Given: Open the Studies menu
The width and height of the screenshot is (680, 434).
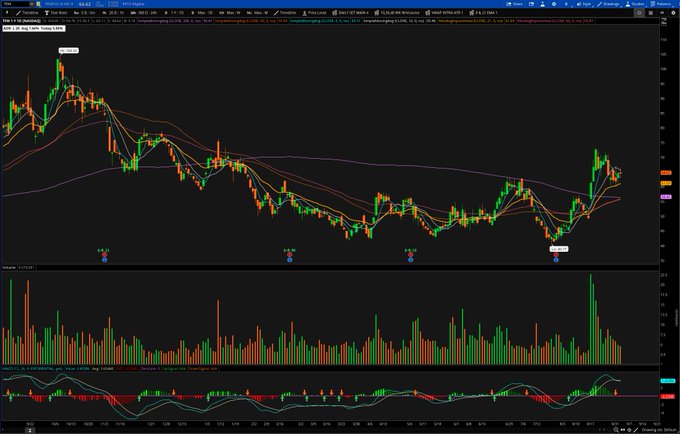Looking at the screenshot, I should point(635,4).
